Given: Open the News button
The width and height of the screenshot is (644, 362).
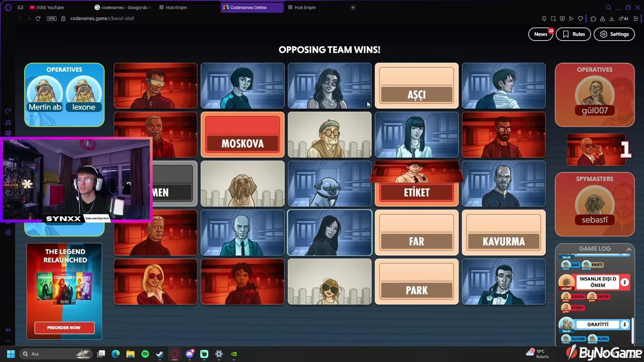Looking at the screenshot, I should coord(540,34).
